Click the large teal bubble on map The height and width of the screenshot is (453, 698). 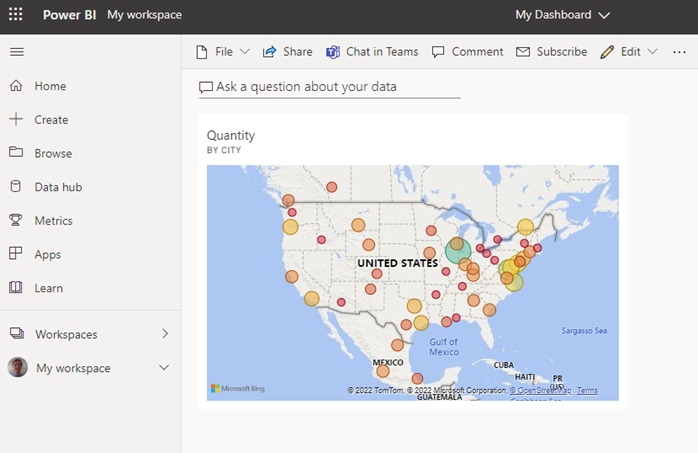coord(458,251)
